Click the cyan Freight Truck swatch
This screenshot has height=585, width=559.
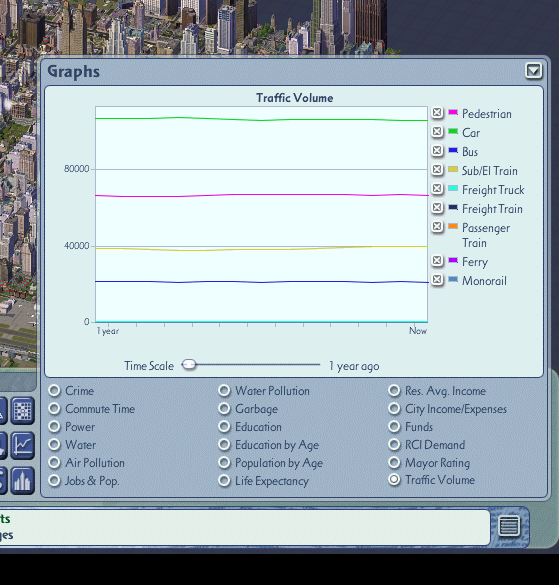pos(453,188)
